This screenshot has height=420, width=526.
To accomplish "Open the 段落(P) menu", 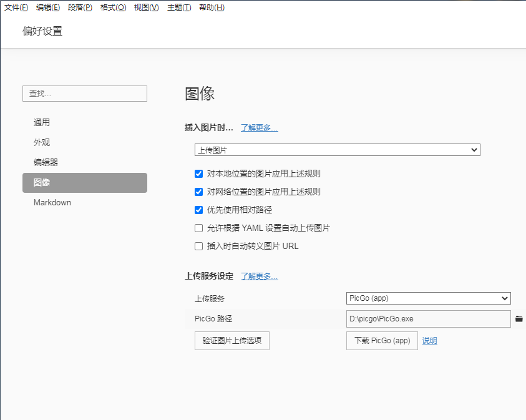I will click(x=80, y=7).
